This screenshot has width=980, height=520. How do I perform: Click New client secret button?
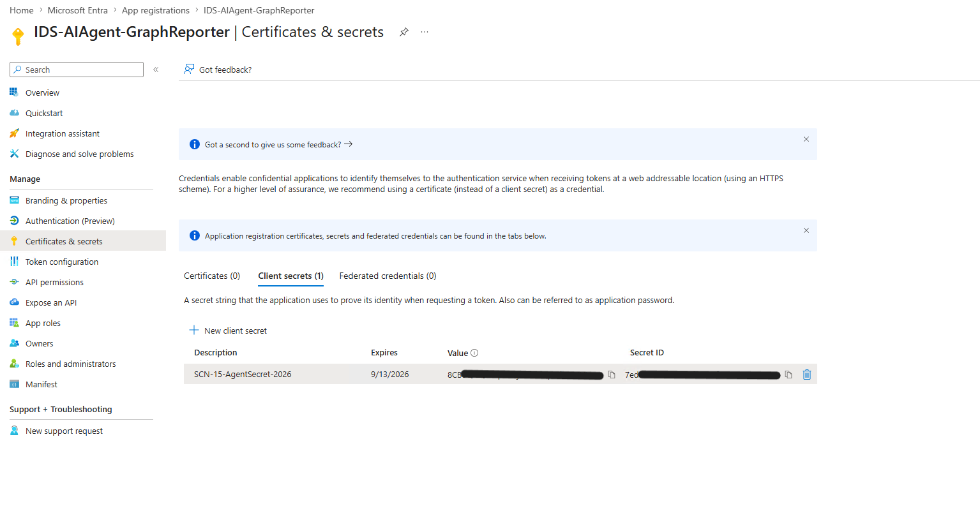[228, 331]
